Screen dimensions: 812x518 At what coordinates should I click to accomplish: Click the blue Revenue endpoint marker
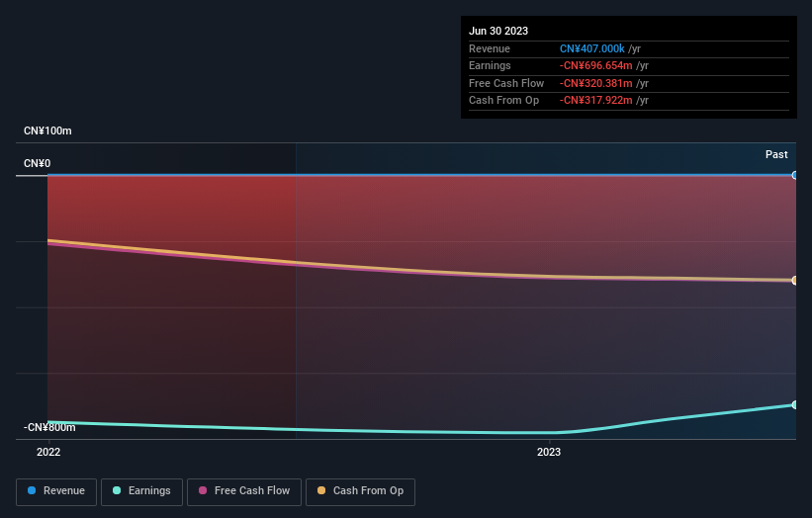coord(795,175)
